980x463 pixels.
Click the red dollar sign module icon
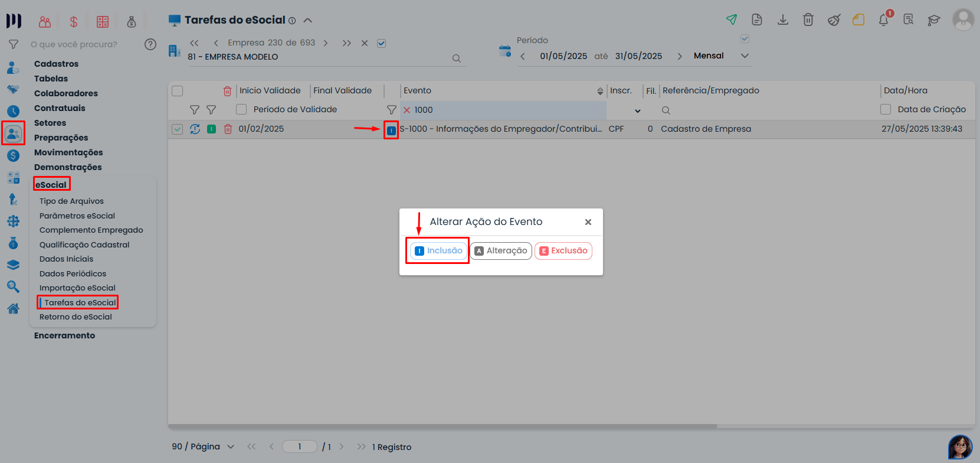pos(74,22)
